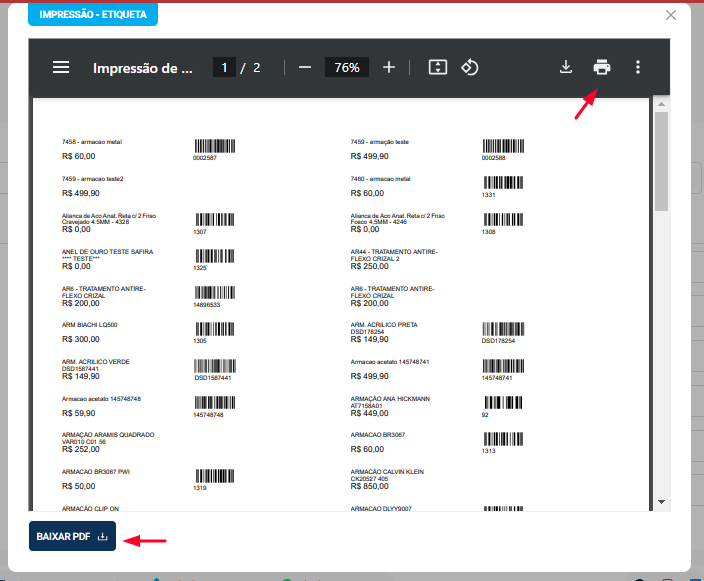704x581 pixels.
Task: Click the fit to page icon
Action: (x=437, y=68)
